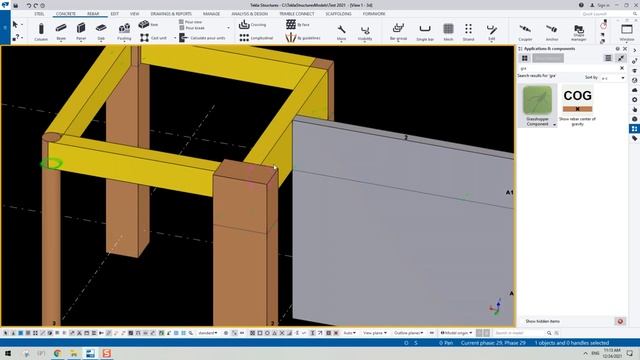Select the Bar group tool
The height and width of the screenshot is (360, 640).
click(398, 31)
